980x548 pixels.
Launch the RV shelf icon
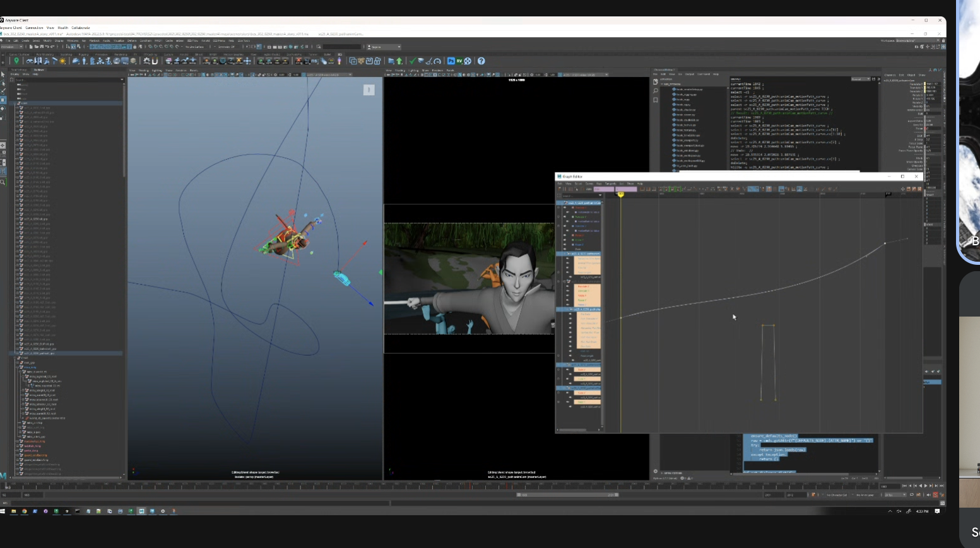[459, 61]
